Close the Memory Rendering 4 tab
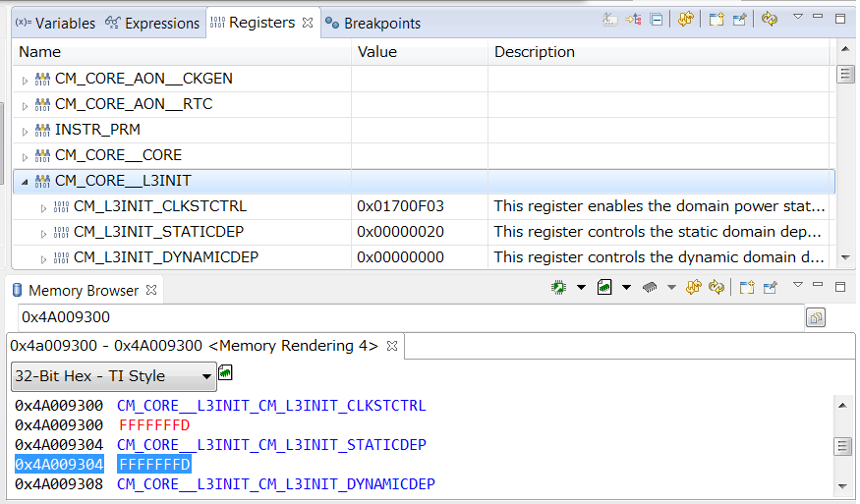 (x=391, y=346)
